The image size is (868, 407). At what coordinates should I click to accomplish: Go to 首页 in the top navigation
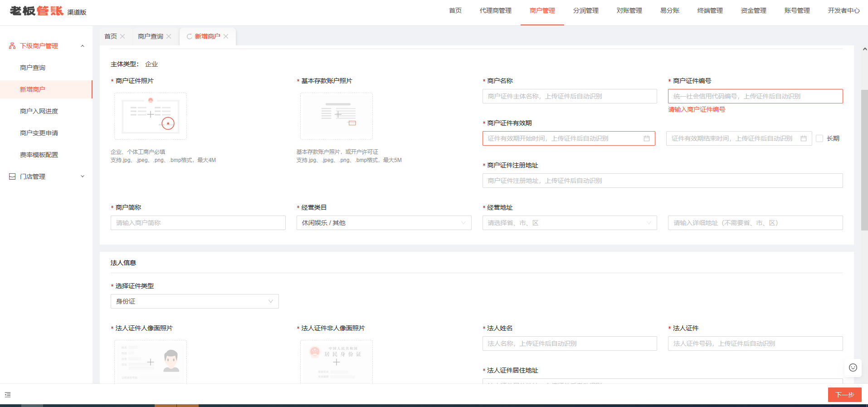pyautogui.click(x=455, y=10)
